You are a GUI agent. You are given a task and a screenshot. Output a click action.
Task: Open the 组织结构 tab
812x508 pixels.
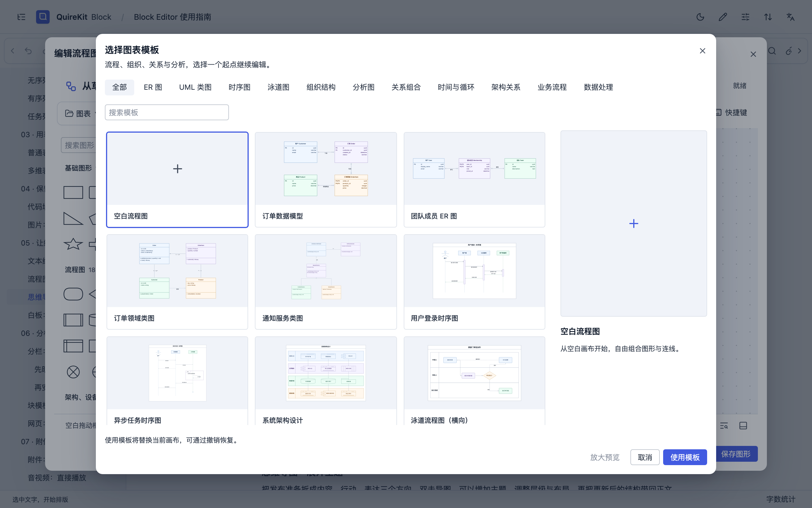click(x=321, y=87)
